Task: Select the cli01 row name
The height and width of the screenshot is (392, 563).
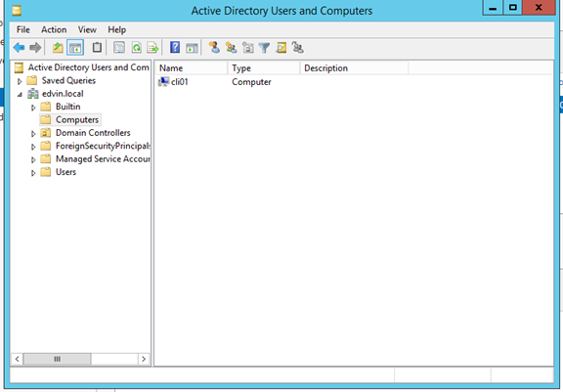Action: coord(180,82)
